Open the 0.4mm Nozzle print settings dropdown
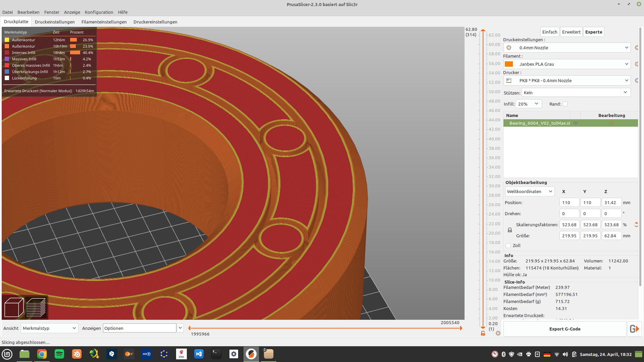 click(x=567, y=48)
